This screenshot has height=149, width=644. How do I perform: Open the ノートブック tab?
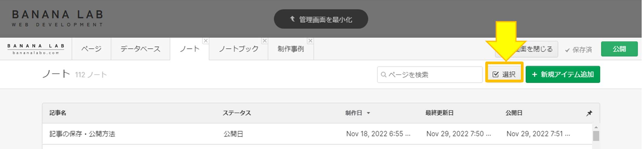tap(238, 49)
